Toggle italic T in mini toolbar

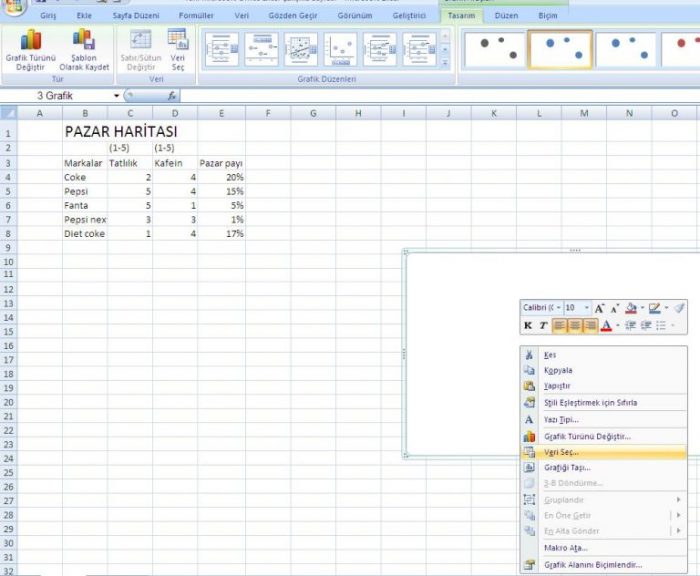(x=543, y=326)
